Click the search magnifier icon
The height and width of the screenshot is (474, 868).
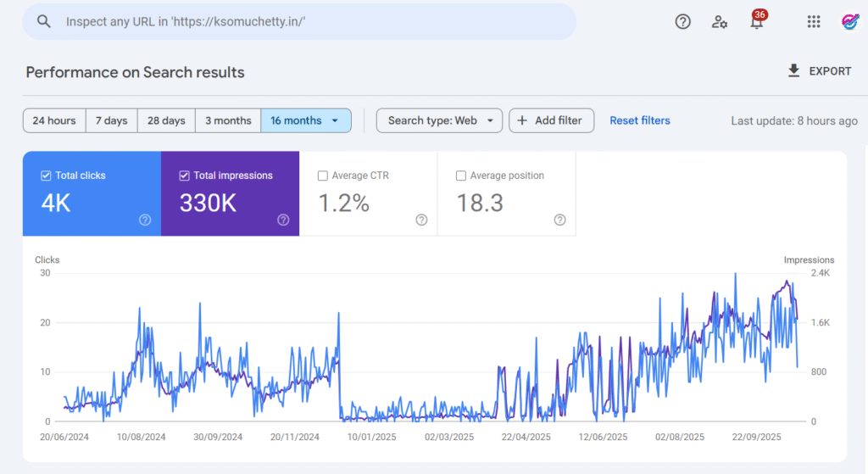44,22
